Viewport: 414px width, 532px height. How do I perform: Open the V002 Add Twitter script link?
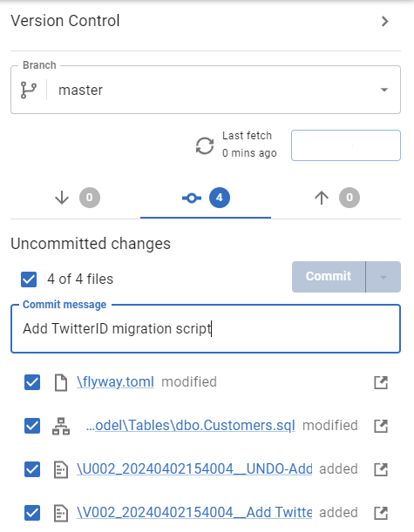194,512
